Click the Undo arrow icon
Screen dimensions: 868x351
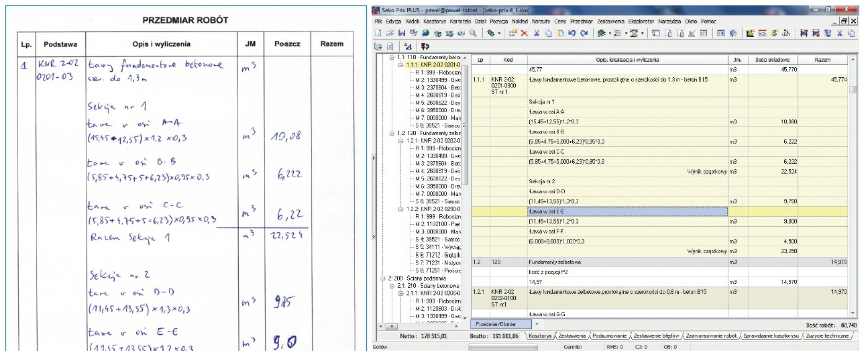coord(572,32)
